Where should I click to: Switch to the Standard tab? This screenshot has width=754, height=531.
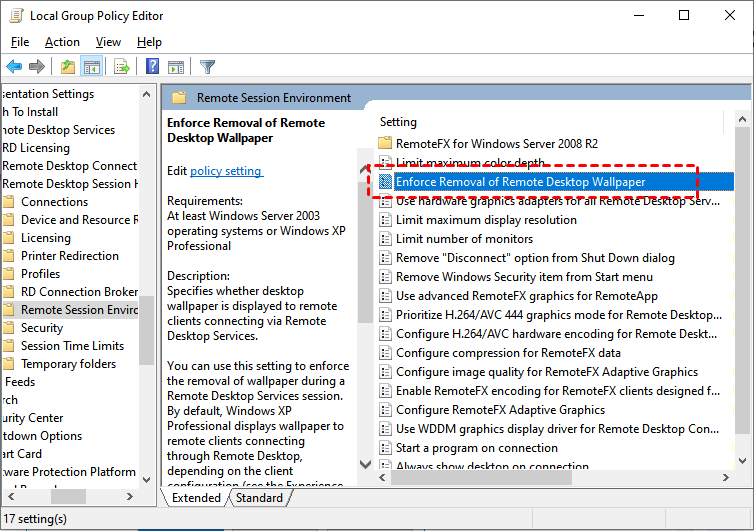[259, 498]
